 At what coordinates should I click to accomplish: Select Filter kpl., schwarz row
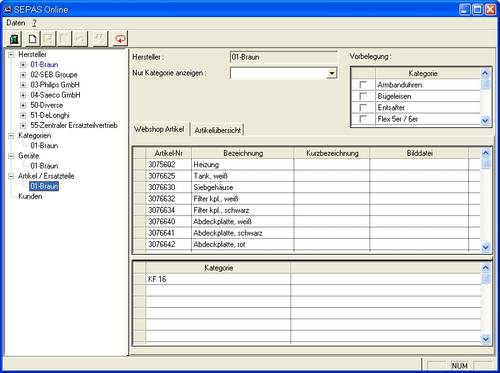click(307, 210)
